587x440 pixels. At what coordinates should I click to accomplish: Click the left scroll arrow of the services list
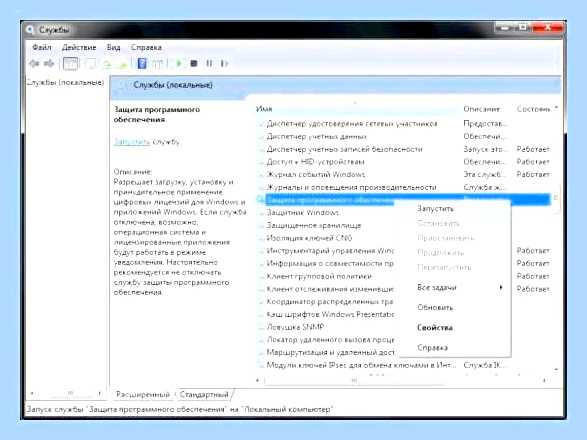point(258,380)
